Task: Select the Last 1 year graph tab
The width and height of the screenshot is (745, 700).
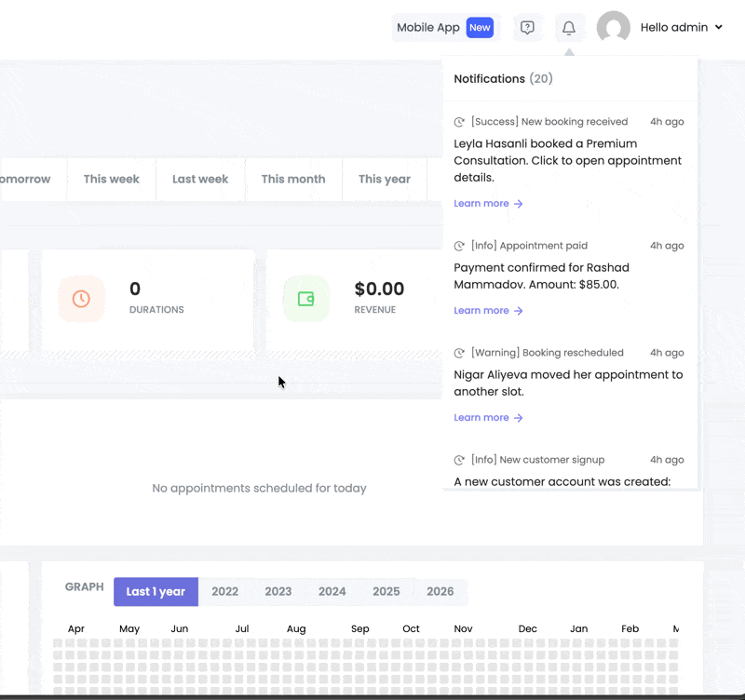Action: pyautogui.click(x=156, y=591)
